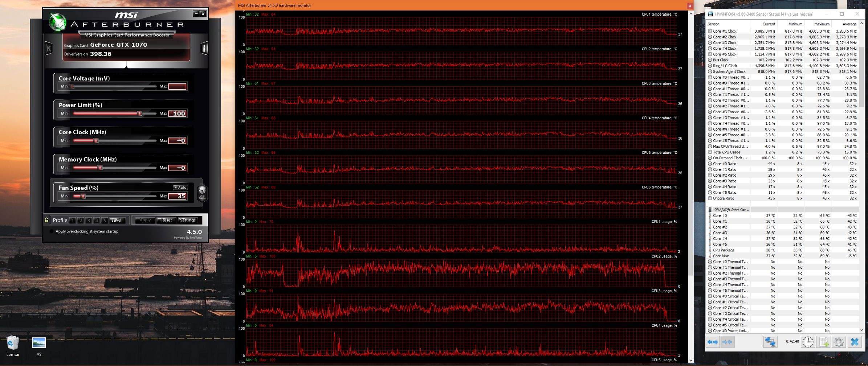Screen dimensions: 868x366
Task: Click HWiNFO expand-layout blue arrows icon
Action: tap(713, 342)
